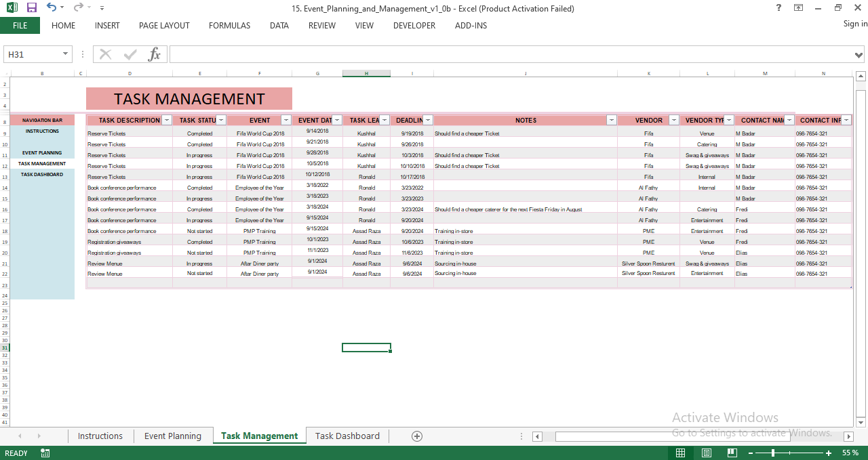868x460 pixels.
Task: Click the Cancel X icon in formula bar
Action: [x=106, y=54]
